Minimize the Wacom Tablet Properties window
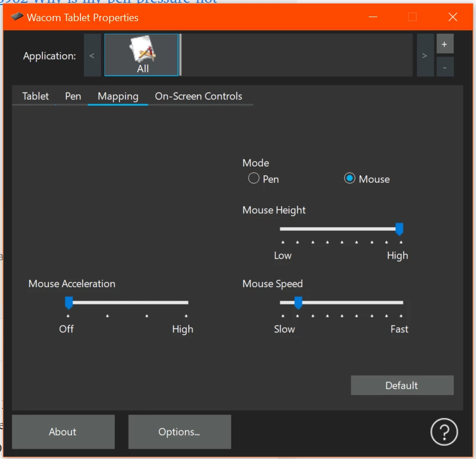The image size is (476, 459). (x=373, y=17)
